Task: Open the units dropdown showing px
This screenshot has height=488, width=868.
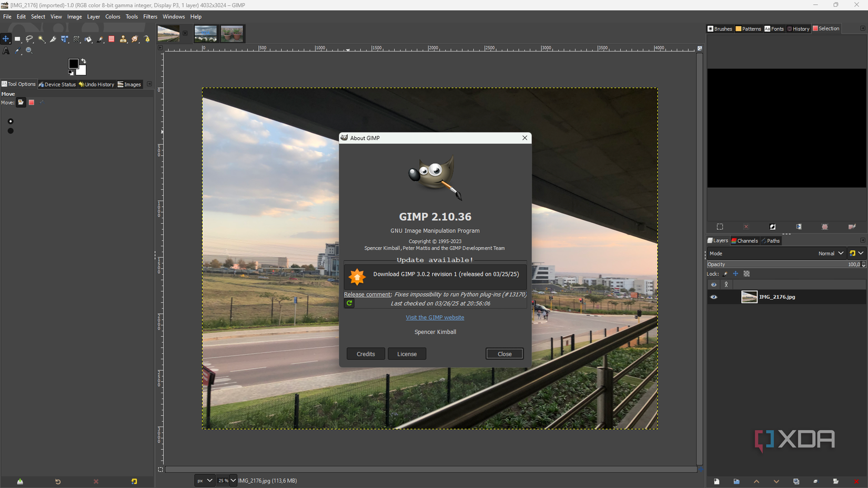Action: (205, 480)
